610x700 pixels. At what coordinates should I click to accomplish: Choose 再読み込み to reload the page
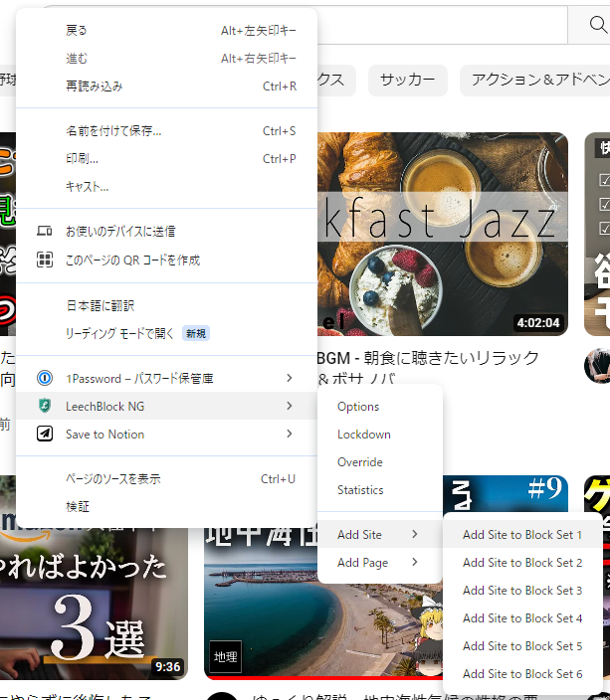point(95,87)
